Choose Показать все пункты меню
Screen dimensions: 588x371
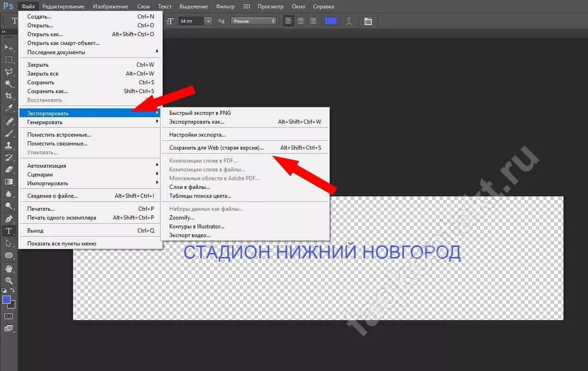90,244
